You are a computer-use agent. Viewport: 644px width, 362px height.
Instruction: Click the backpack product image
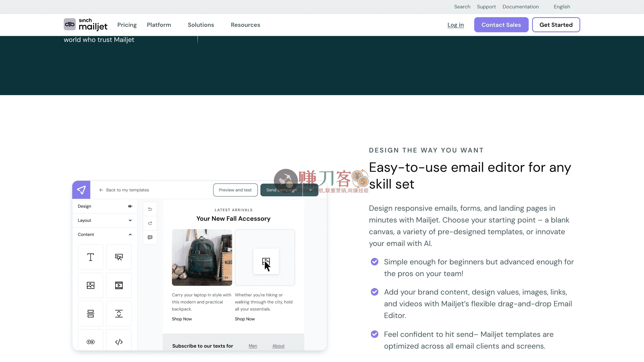point(202,257)
